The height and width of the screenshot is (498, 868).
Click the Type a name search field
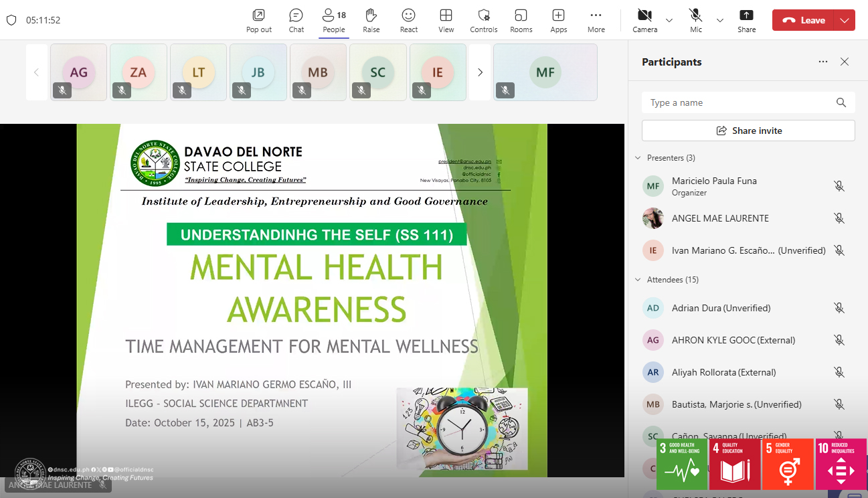coord(740,102)
